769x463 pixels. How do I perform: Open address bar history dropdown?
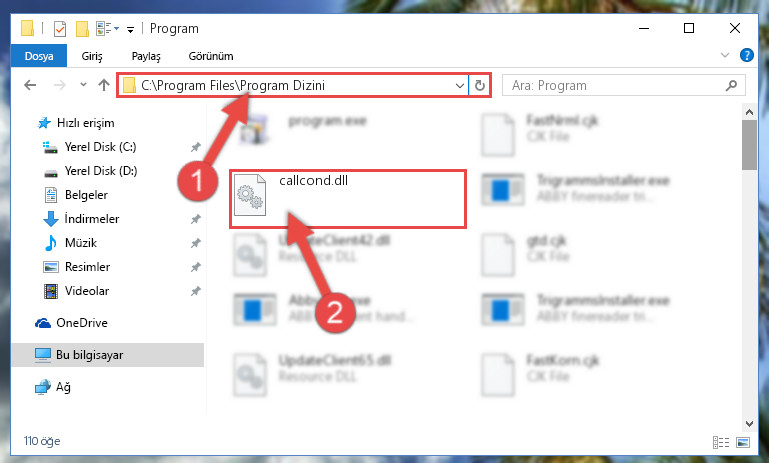click(460, 85)
